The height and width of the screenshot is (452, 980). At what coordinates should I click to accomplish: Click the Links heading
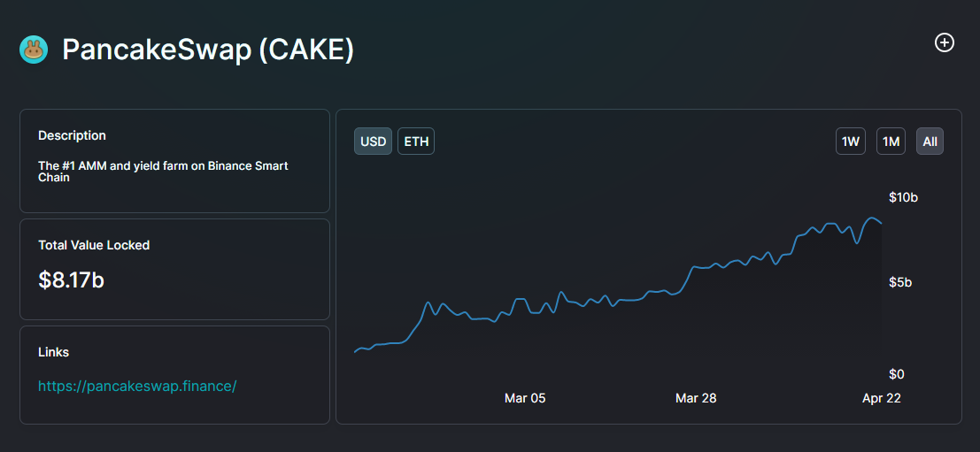[x=54, y=352]
